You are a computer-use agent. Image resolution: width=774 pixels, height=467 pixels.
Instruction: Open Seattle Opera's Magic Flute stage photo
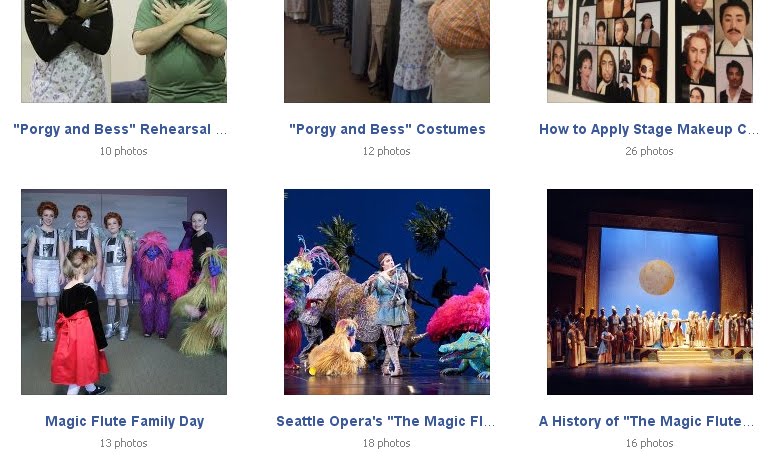387,292
